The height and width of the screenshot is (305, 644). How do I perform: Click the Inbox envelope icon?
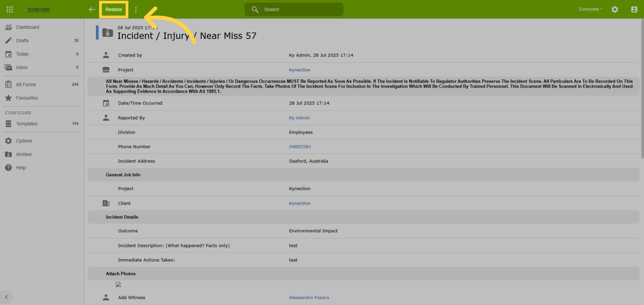coord(9,67)
